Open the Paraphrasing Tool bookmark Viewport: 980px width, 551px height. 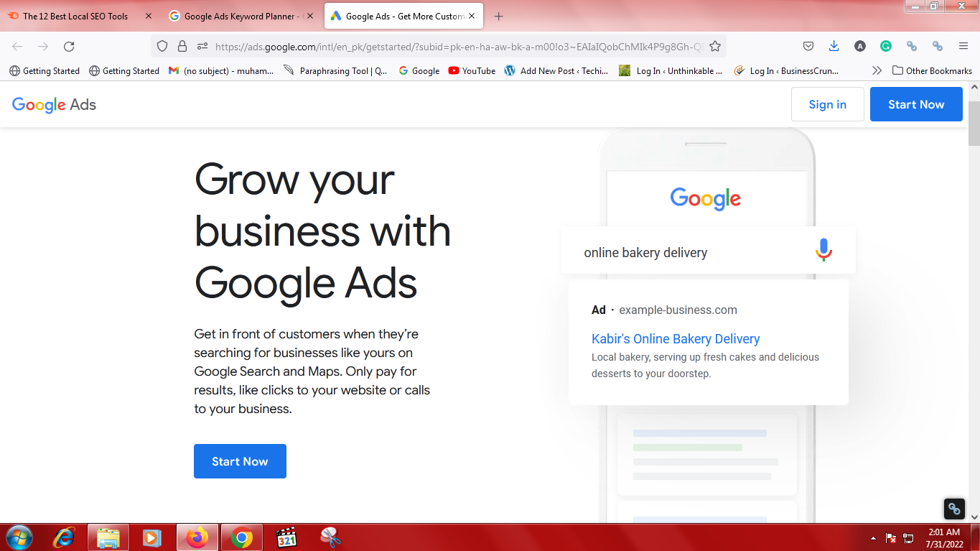pos(335,70)
